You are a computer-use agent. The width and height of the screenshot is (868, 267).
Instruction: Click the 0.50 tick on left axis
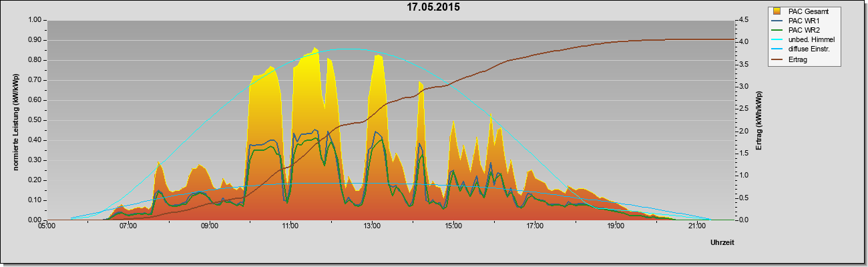tap(35, 120)
